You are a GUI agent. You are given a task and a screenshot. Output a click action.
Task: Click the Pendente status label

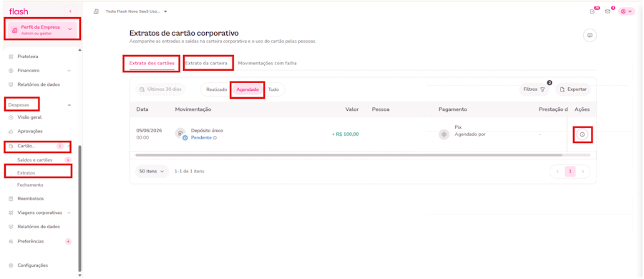coord(201,137)
